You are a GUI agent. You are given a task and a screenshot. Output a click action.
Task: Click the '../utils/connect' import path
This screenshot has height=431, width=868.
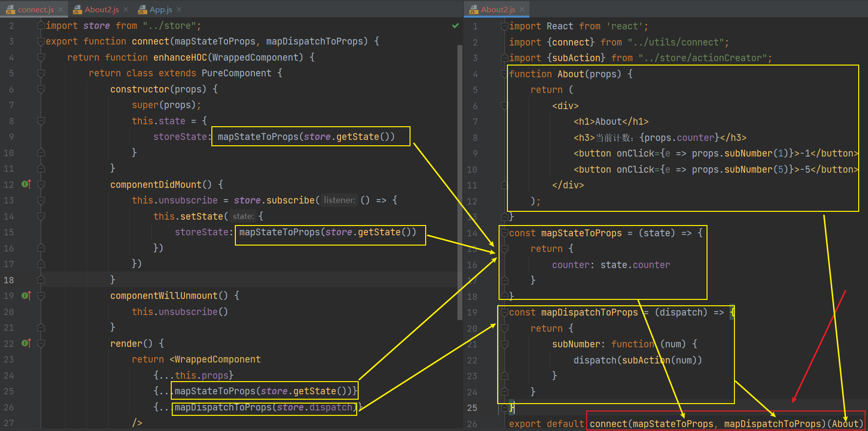676,43
